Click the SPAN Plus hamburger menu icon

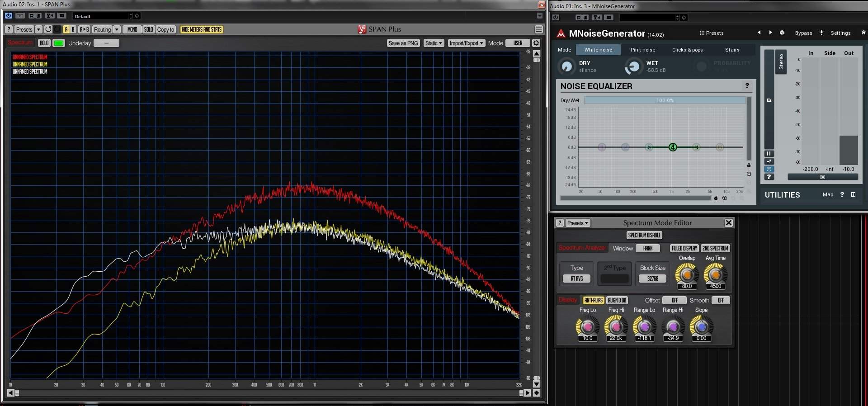pos(538,29)
